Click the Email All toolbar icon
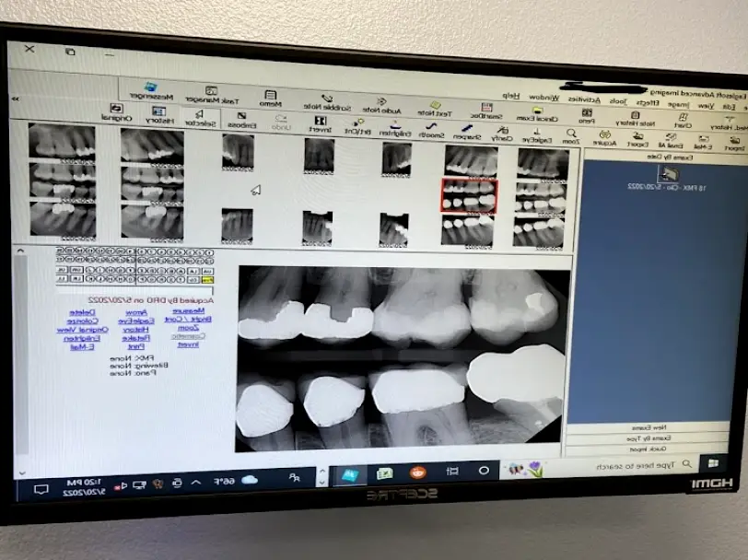Screen dimensions: 748x560 coord(671,142)
